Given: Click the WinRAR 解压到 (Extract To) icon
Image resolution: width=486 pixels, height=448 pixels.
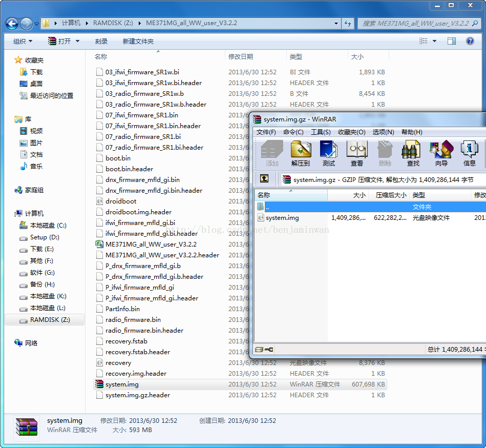Looking at the screenshot, I should [301, 153].
